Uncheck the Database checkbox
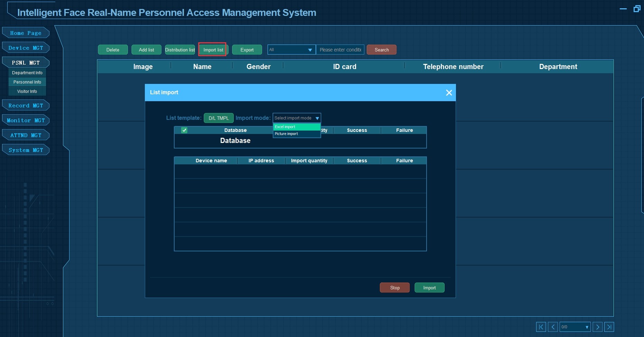The image size is (644, 337). [184, 130]
